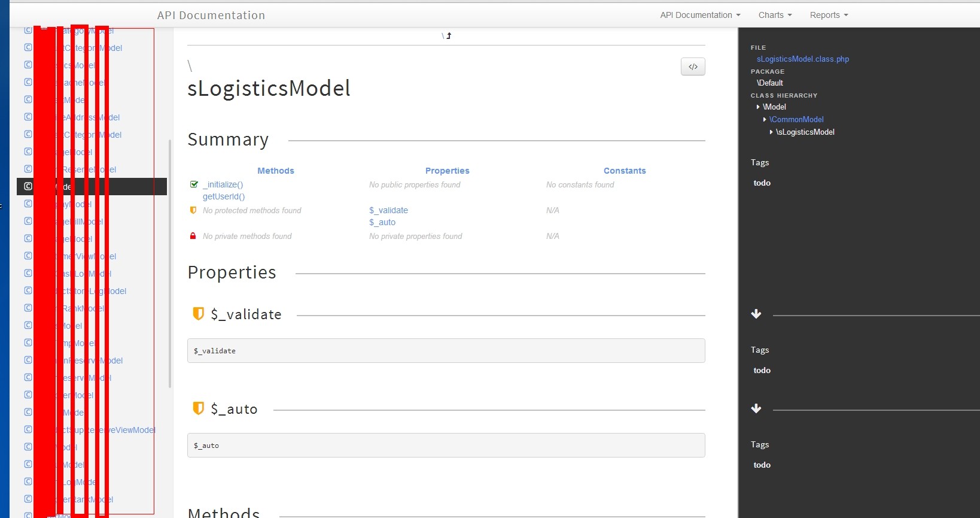
Task: Open the API Documentation dropdown menu
Action: point(700,15)
